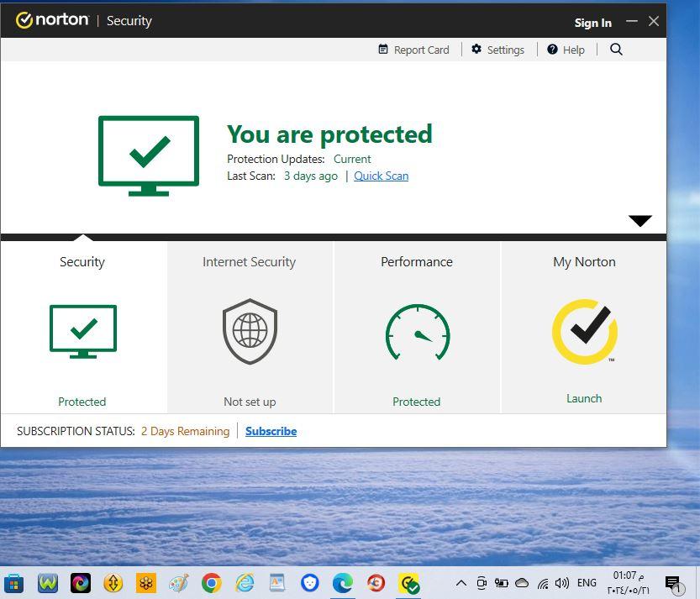Click the Norton logo in the title bar

(52, 20)
